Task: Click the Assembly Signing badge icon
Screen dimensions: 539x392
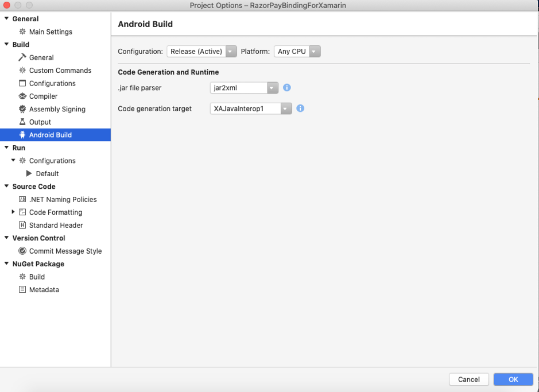Action: coord(22,109)
